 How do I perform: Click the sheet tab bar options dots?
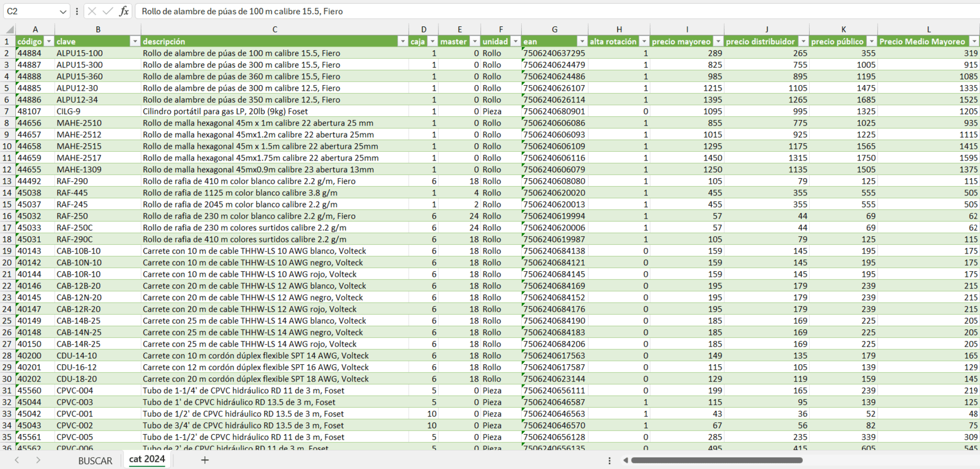609,460
